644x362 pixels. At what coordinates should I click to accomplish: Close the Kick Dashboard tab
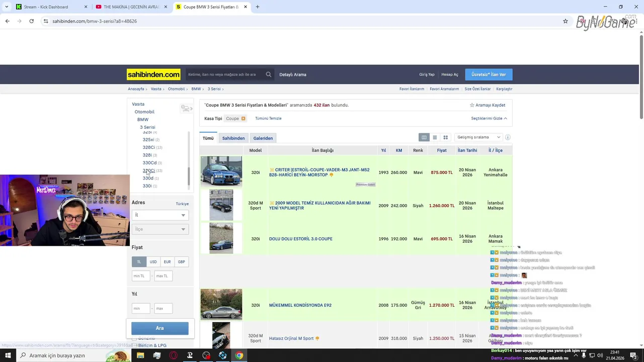pos(86,7)
